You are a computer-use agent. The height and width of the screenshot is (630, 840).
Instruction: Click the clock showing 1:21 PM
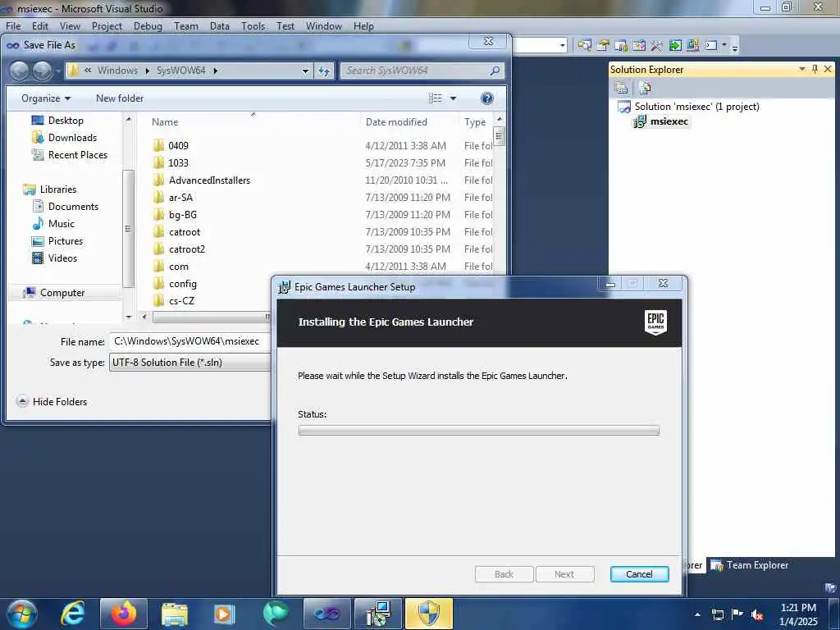pyautogui.click(x=798, y=608)
